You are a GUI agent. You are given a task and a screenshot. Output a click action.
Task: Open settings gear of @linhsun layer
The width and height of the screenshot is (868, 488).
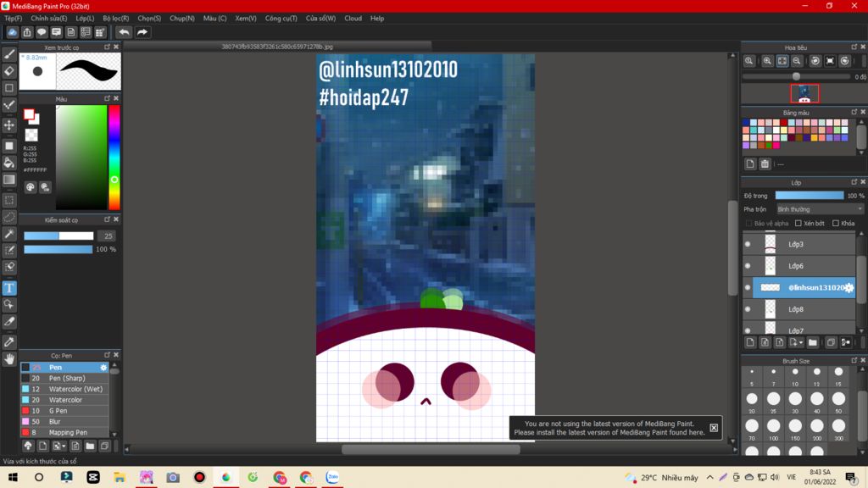849,288
